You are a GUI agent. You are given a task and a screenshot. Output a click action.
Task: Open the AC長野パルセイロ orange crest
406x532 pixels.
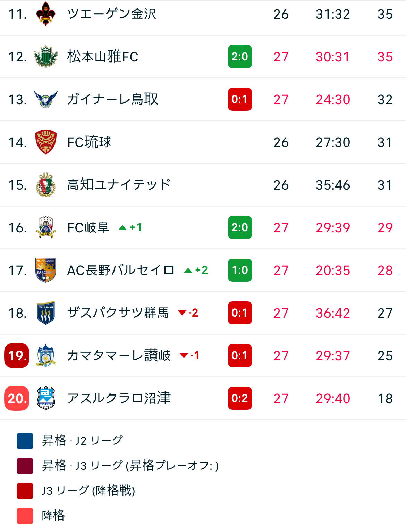pyautogui.click(x=46, y=270)
